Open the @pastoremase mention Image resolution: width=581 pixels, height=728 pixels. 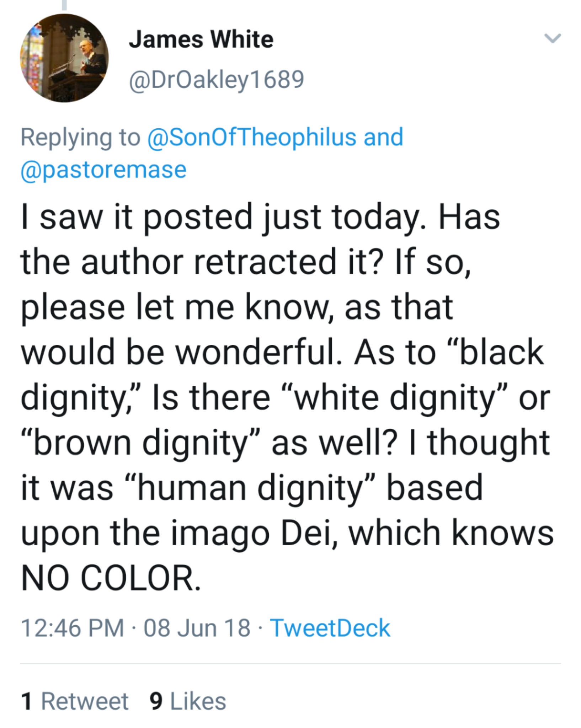click(103, 169)
